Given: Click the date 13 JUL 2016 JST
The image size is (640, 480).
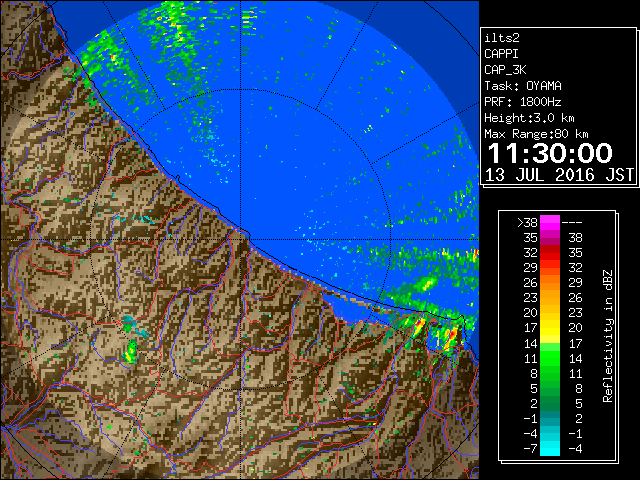Looking at the screenshot, I should (559, 175).
